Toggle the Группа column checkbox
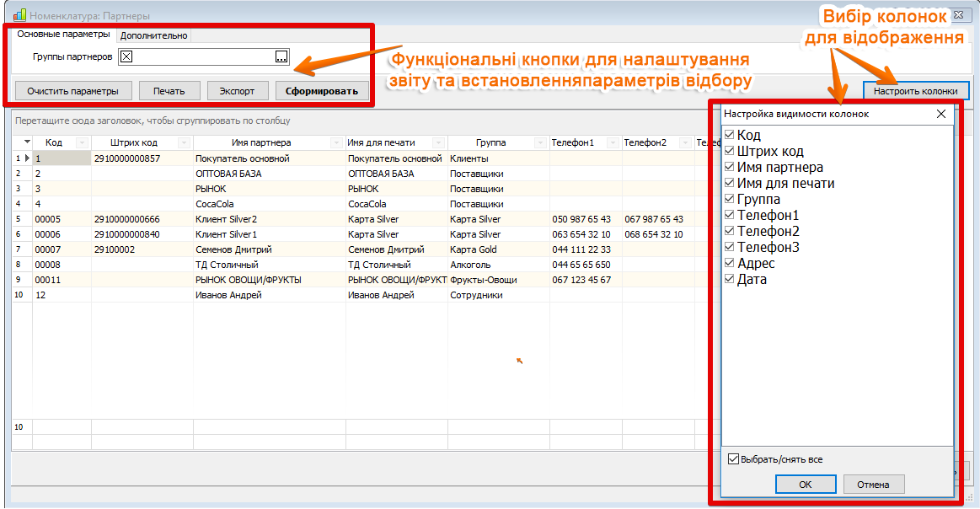 pos(729,199)
